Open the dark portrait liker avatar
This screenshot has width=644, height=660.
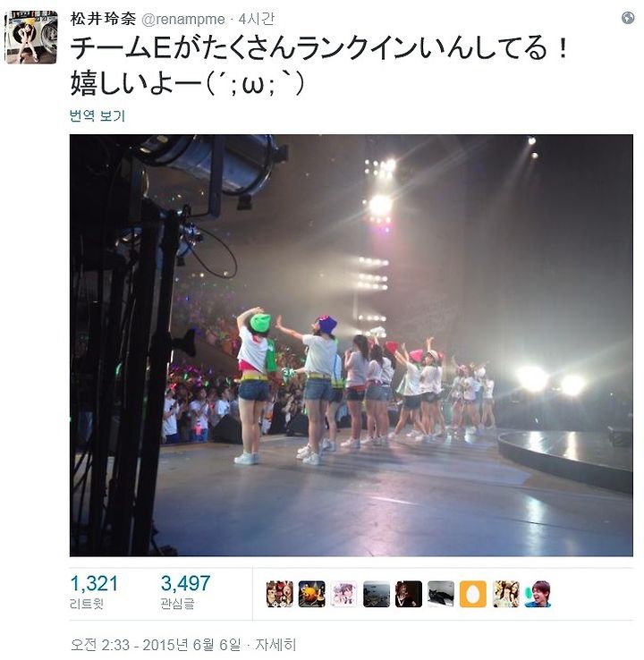click(x=408, y=594)
